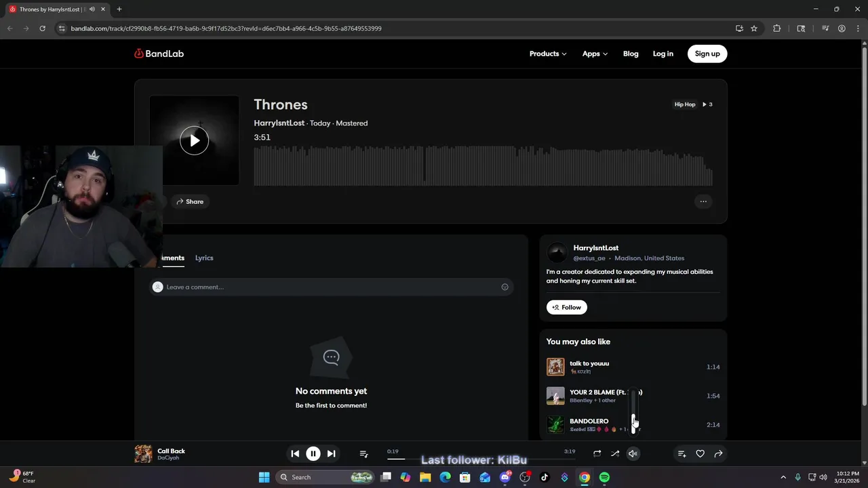Reload the browser page
The image size is (868, 488).
[x=42, y=28]
